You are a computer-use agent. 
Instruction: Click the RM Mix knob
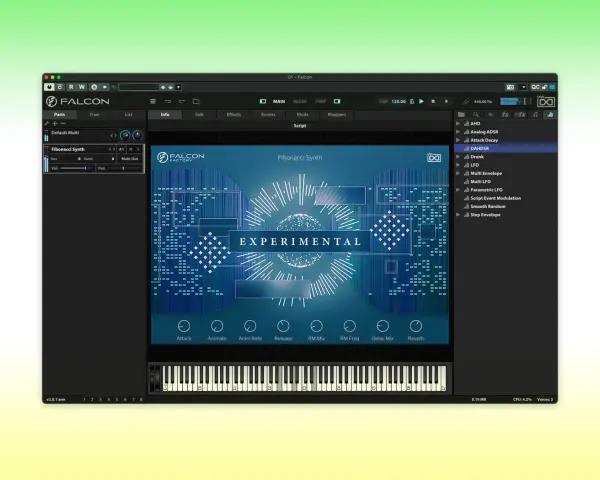click(316, 326)
